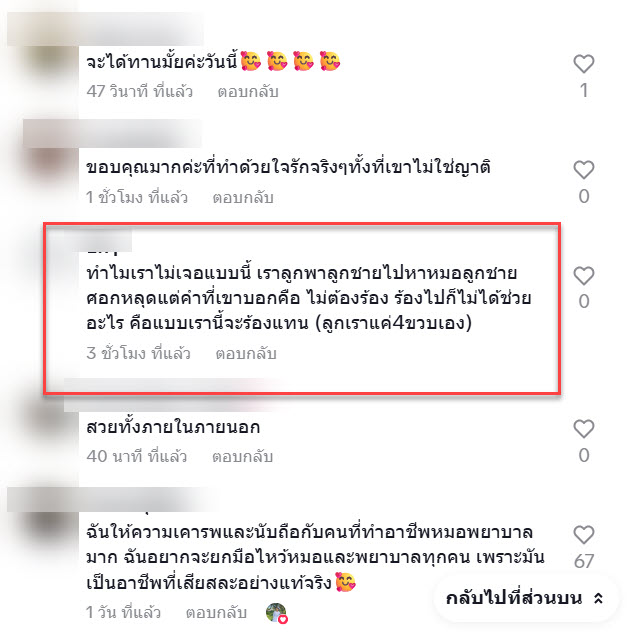The image size is (632, 641).
Task: Like the highlighted comment about ลูกชายศอกหลุด
Action: 583,276
